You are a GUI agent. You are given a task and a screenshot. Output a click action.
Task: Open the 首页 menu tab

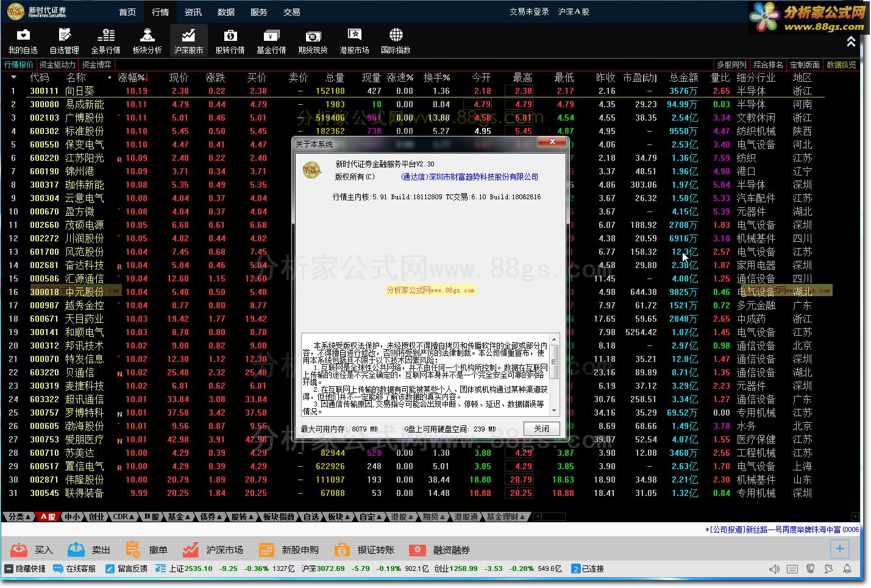(x=127, y=12)
